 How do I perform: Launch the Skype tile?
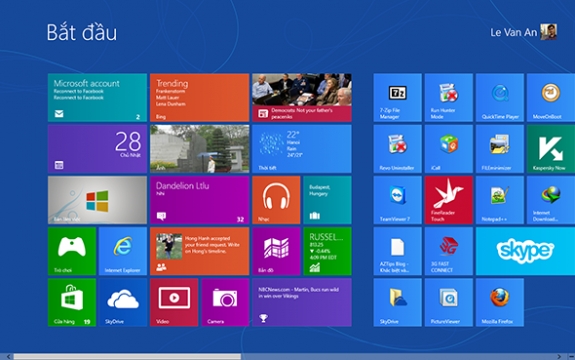tap(525, 251)
